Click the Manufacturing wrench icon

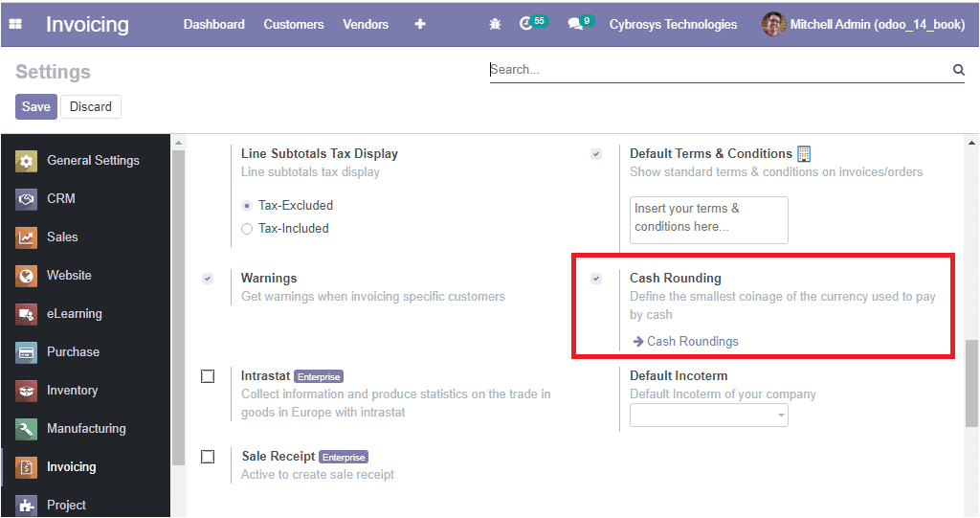(x=26, y=429)
